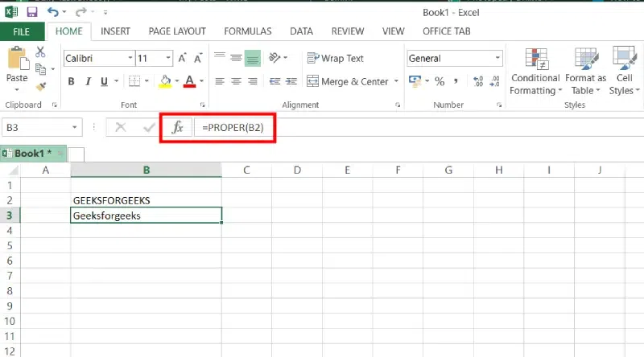Open the font name Calibri dropdown
This screenshot has width=644, height=357.
130,58
